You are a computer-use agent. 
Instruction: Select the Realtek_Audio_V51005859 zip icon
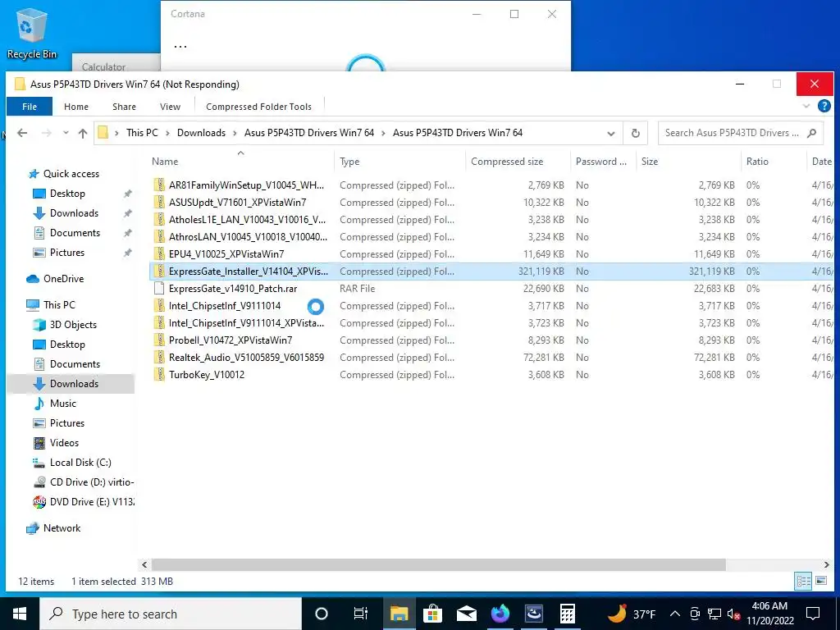coord(159,358)
